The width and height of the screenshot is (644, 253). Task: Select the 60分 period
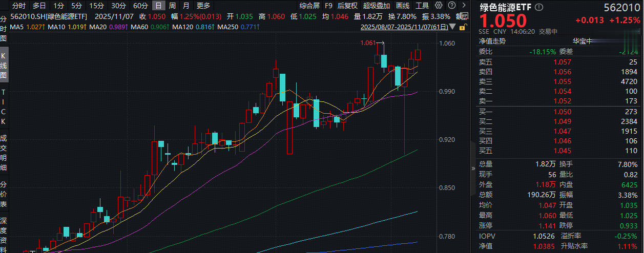point(140,6)
